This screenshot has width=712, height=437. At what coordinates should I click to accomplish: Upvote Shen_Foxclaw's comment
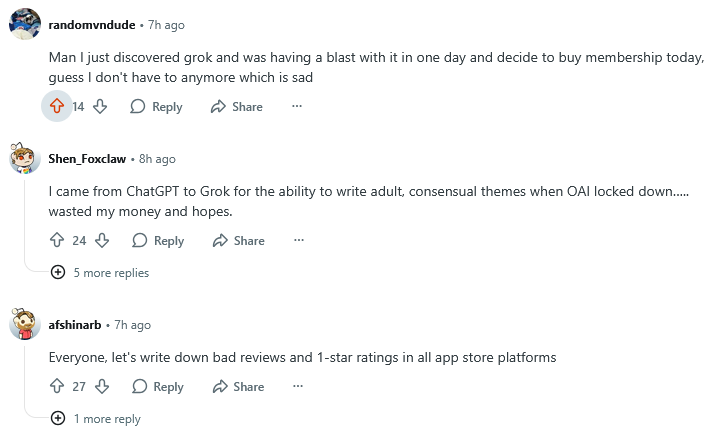[x=57, y=240]
